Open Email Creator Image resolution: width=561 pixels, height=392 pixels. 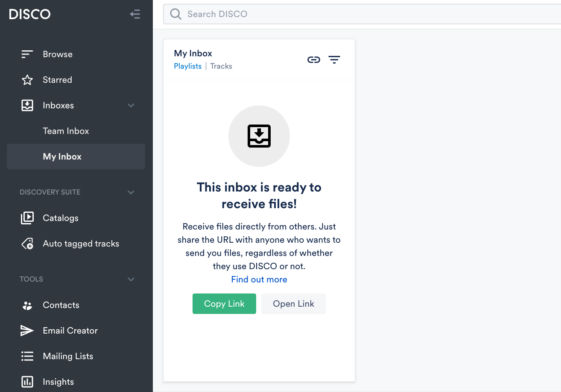(x=70, y=331)
